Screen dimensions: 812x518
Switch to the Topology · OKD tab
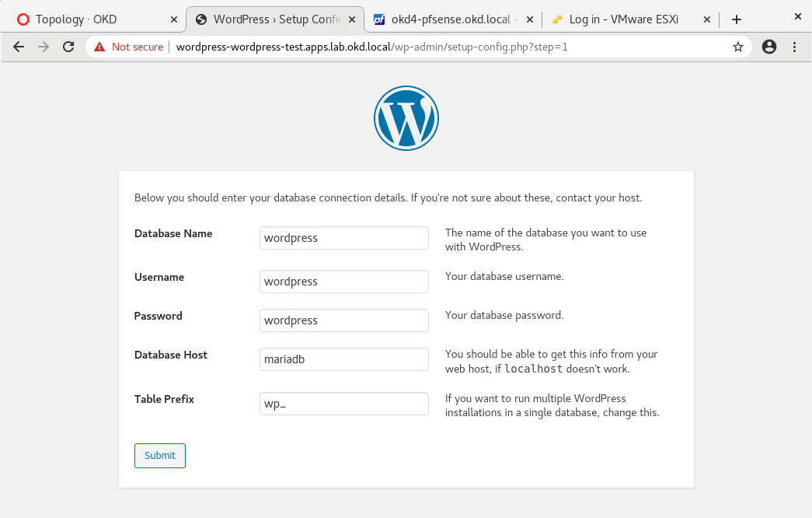coord(97,19)
